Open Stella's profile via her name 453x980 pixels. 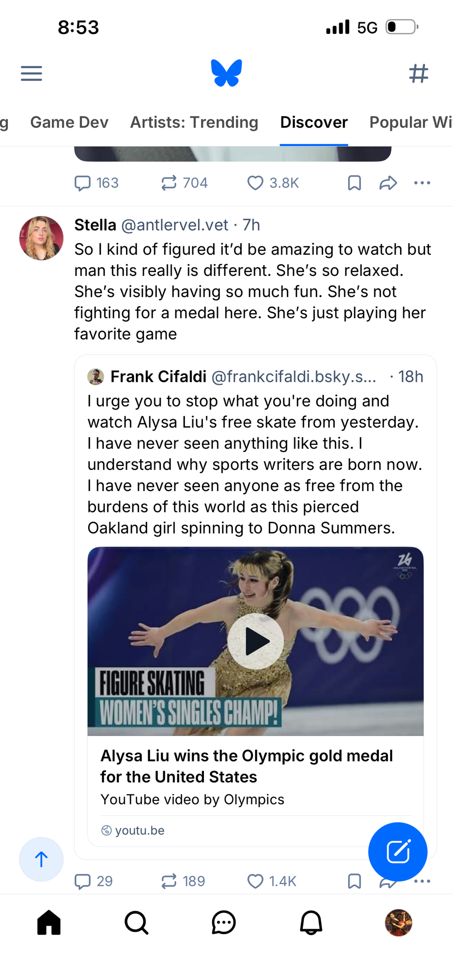[x=95, y=225]
